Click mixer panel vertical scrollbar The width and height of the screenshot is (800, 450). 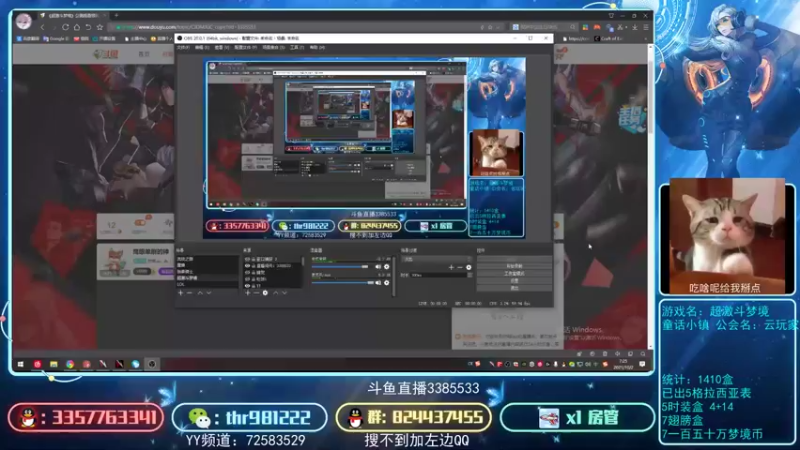[x=394, y=276]
